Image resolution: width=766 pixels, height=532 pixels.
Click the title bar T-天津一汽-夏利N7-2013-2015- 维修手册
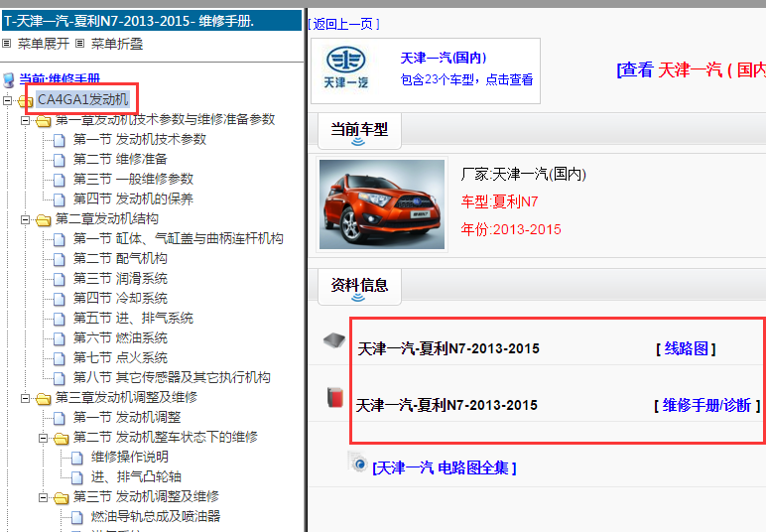tap(152, 21)
